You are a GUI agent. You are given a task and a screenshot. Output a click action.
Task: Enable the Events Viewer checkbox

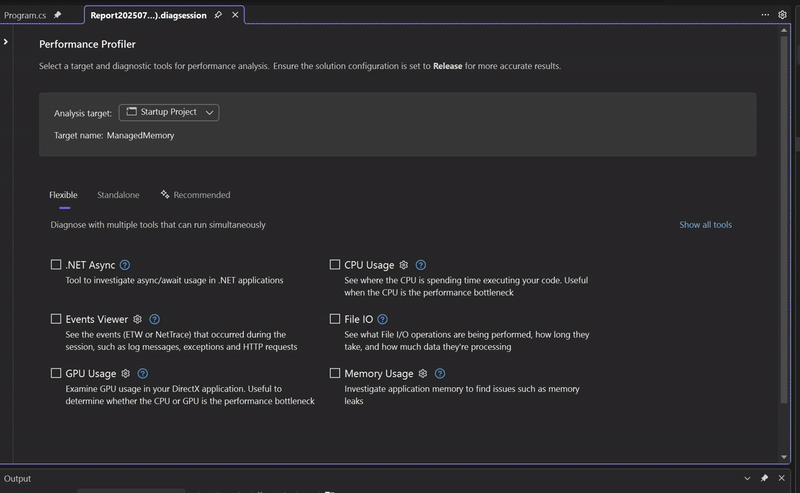[x=56, y=319]
